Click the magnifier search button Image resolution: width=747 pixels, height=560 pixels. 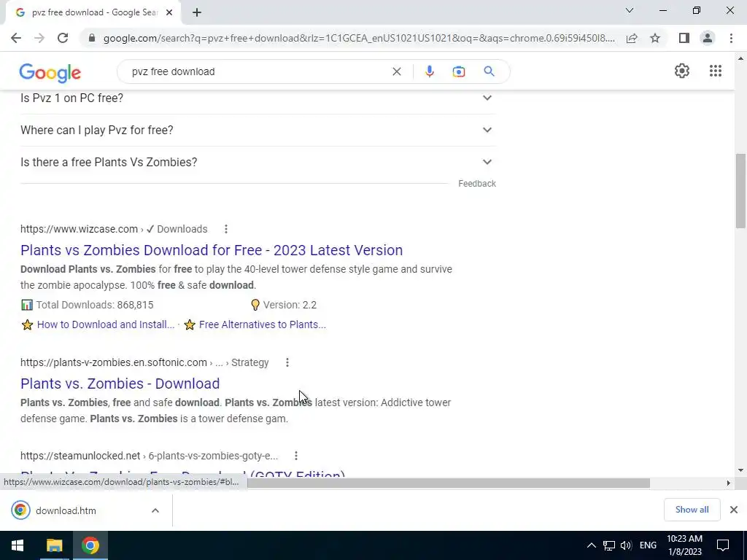point(489,71)
